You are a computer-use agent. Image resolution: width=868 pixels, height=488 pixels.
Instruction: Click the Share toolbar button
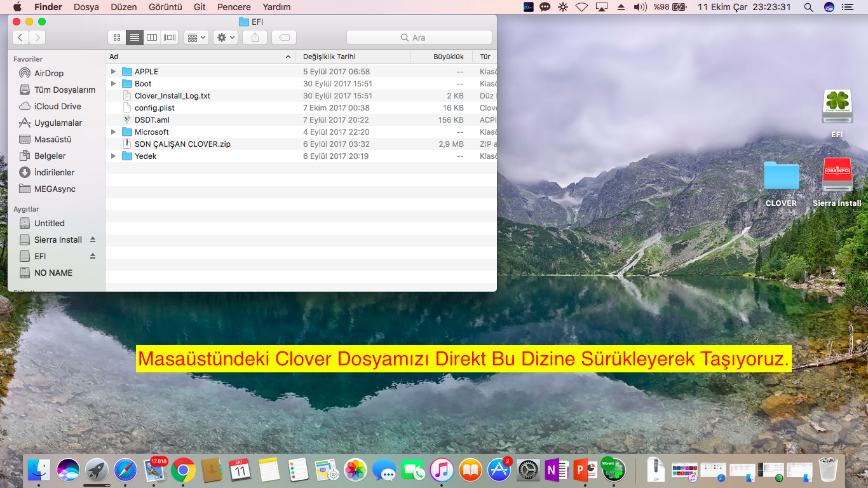[255, 37]
